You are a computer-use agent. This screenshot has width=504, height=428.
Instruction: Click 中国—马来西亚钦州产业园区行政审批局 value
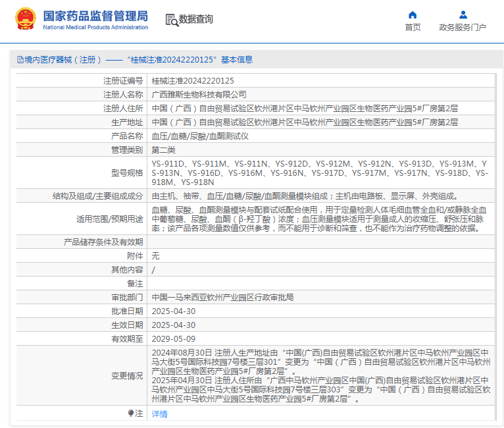pos(222,298)
